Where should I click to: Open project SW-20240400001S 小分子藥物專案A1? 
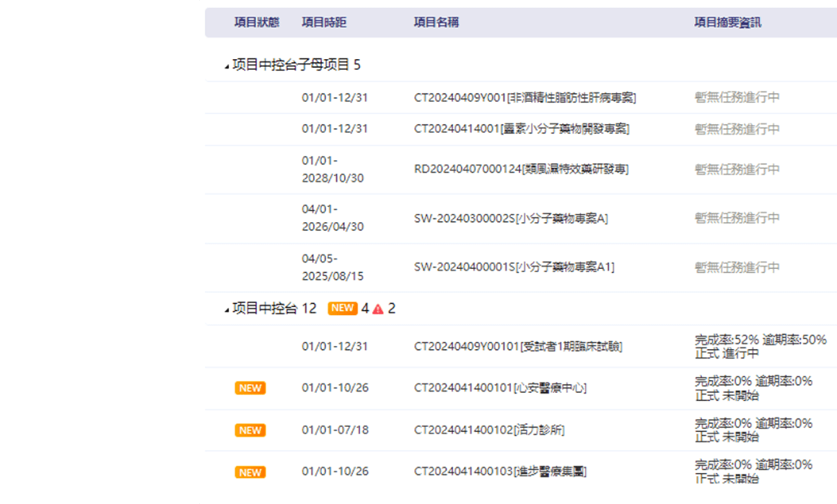pyautogui.click(x=514, y=268)
